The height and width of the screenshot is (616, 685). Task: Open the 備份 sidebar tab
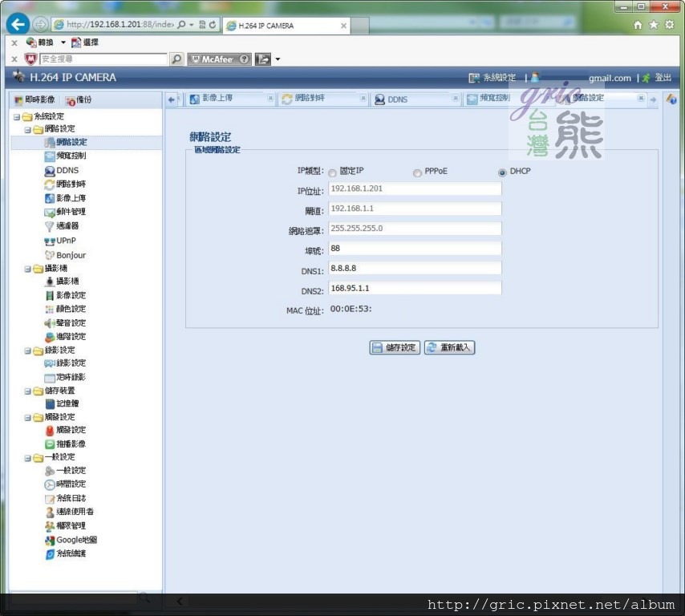[x=79, y=100]
